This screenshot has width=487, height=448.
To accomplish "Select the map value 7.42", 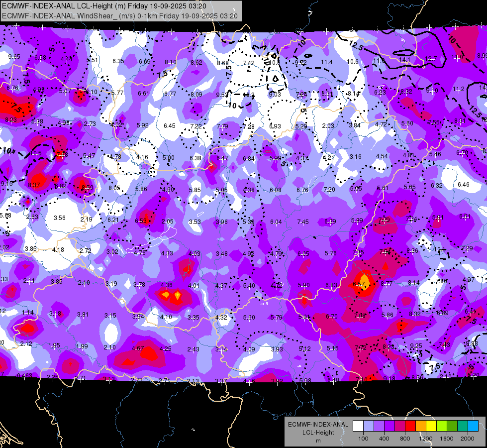I will 249,63.
